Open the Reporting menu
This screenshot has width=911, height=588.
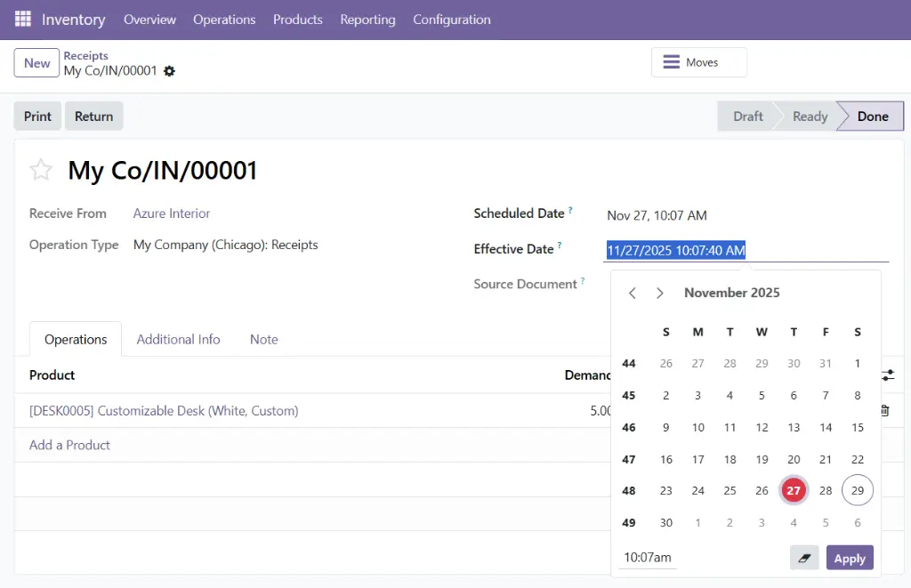pyautogui.click(x=367, y=19)
